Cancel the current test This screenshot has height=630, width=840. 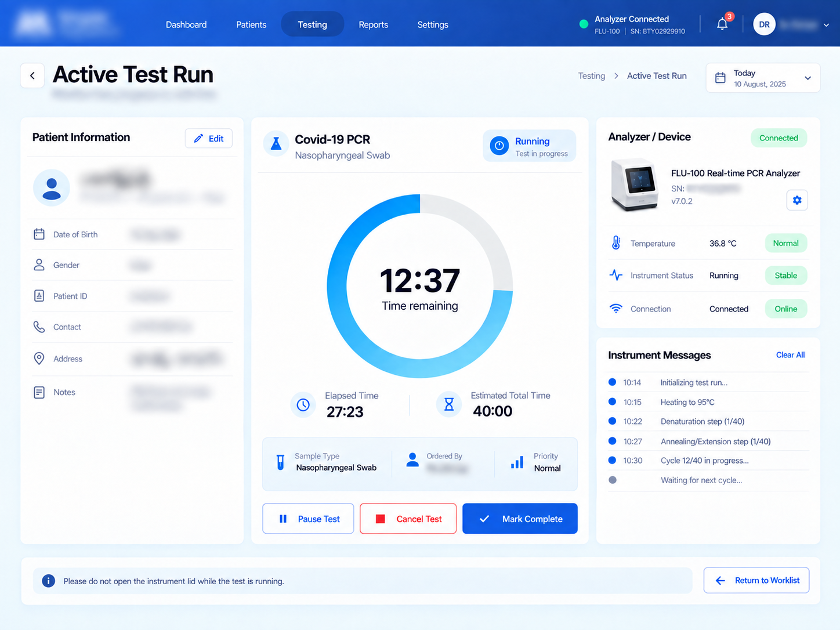408,519
